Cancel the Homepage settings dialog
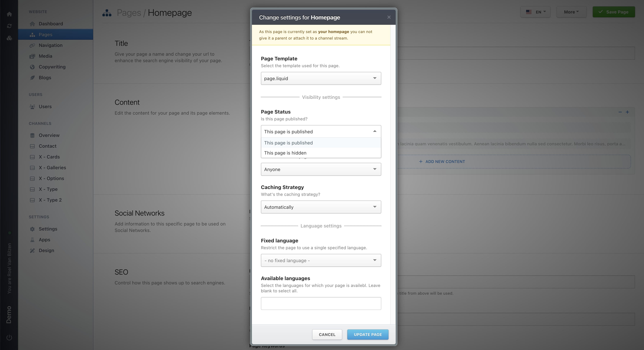Screen dimensions: 644x350 pyautogui.click(x=327, y=335)
